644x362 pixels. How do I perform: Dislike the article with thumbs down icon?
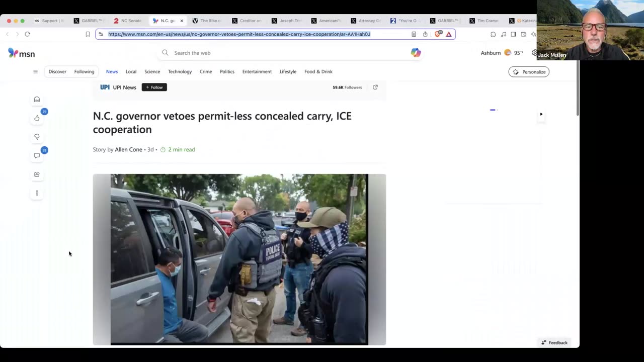click(37, 137)
